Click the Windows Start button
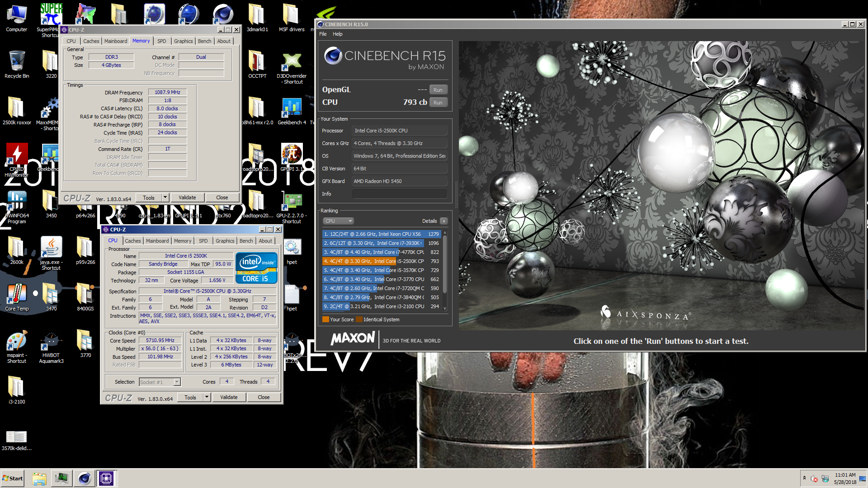The width and height of the screenshot is (868, 488). point(13,478)
